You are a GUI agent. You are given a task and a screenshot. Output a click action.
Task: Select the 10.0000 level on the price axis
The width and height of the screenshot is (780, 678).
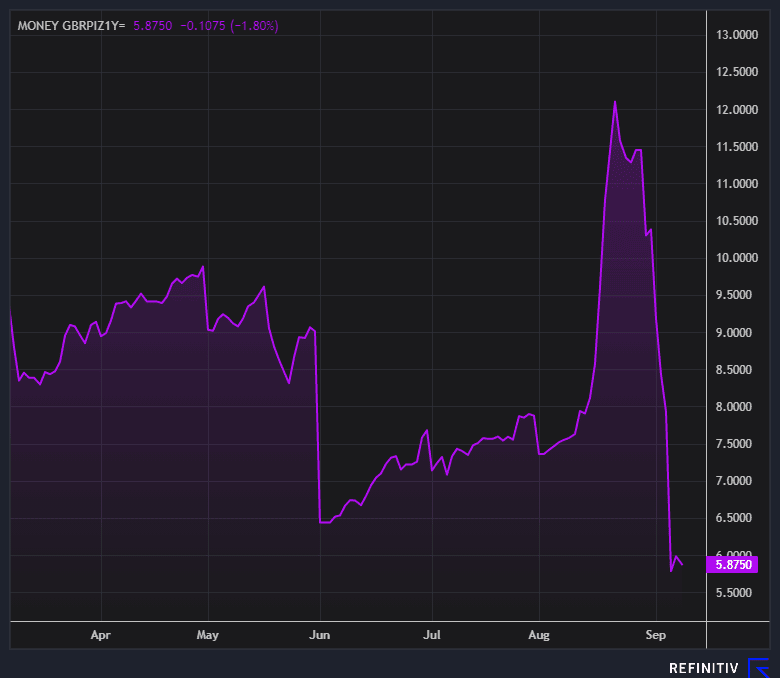738,258
